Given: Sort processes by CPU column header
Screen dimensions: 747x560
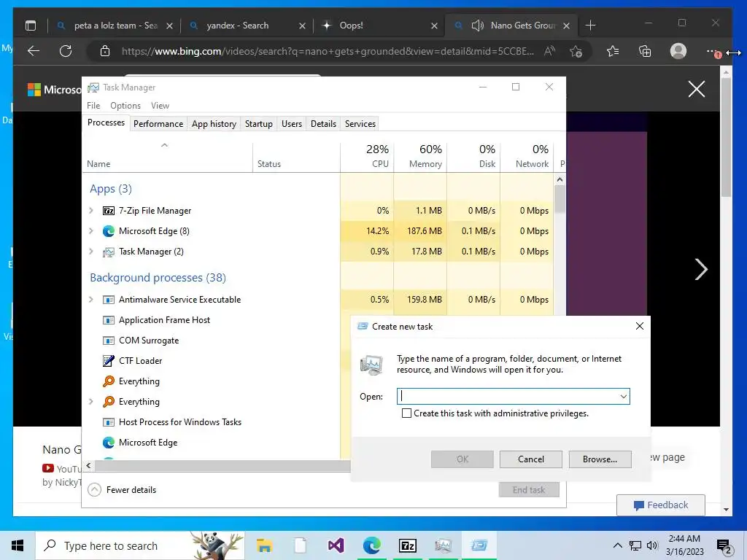Looking at the screenshot, I should 368,156.
